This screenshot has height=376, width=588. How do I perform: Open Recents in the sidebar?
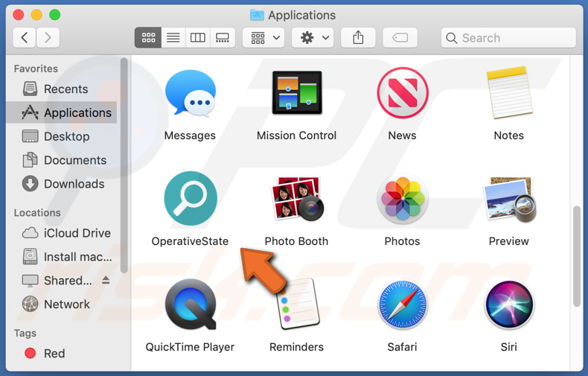coord(62,89)
